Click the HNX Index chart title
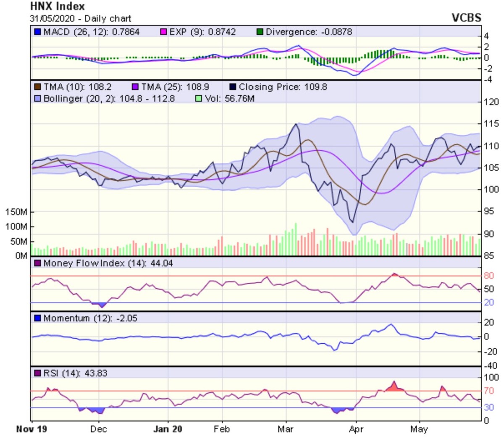Screen dimensions: 504x441 coord(58,6)
